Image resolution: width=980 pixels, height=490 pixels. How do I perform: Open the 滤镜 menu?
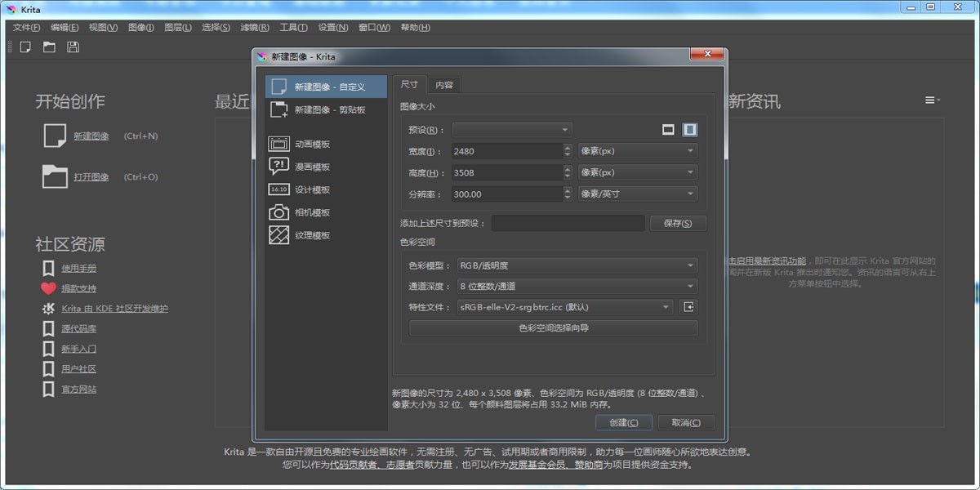pyautogui.click(x=254, y=27)
